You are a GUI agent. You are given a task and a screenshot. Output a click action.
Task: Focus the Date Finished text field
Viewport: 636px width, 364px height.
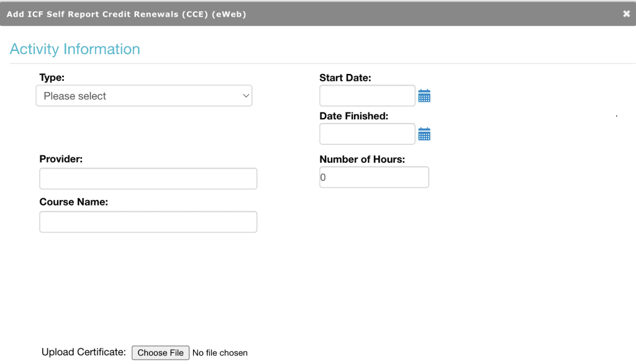coord(367,134)
